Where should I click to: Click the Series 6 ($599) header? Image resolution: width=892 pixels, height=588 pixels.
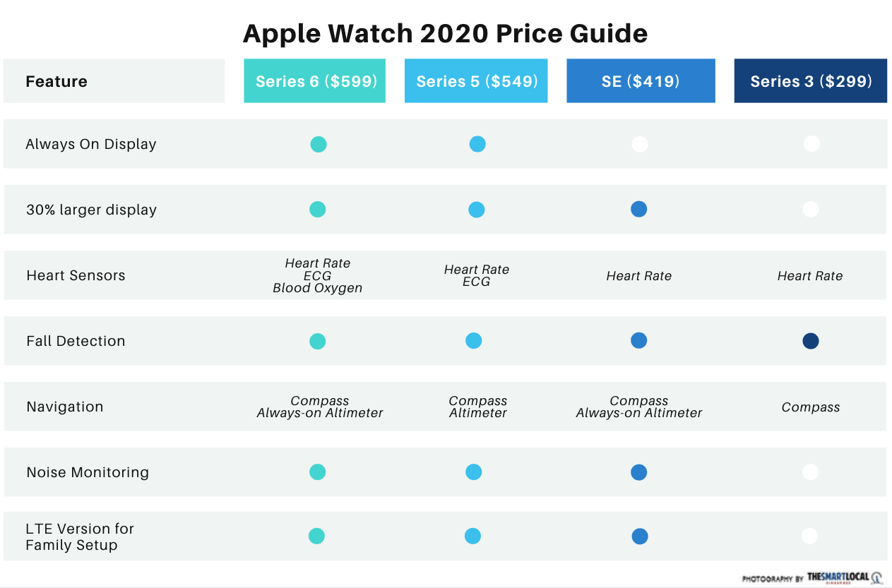pyautogui.click(x=314, y=81)
